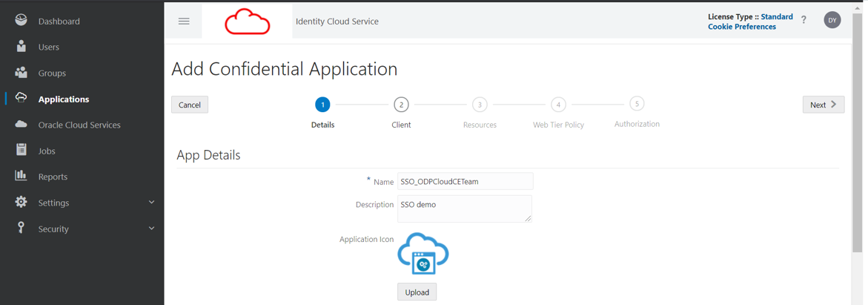
Task: Select wizard step 5 Authorization
Action: tap(637, 103)
